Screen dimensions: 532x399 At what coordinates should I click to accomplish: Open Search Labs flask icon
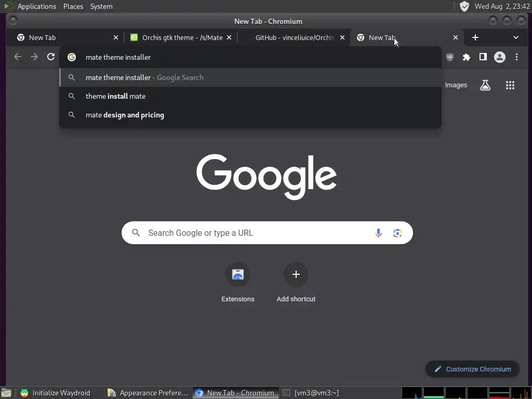[x=485, y=85]
